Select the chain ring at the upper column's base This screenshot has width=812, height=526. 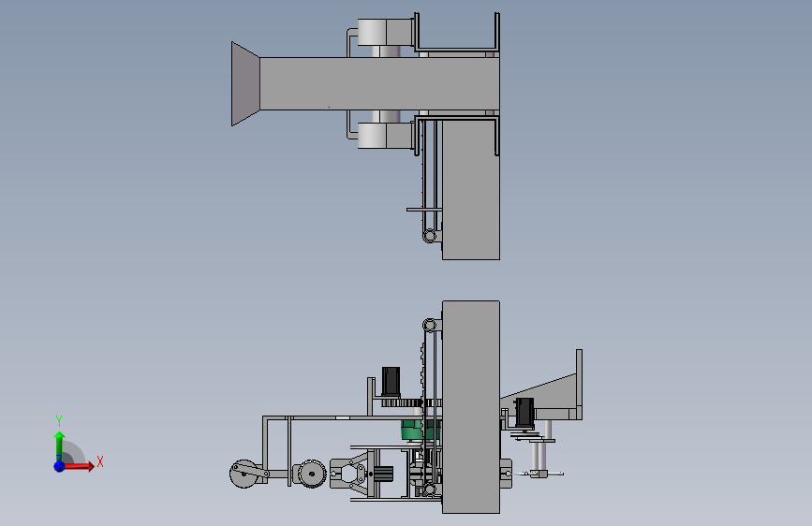coord(429,236)
